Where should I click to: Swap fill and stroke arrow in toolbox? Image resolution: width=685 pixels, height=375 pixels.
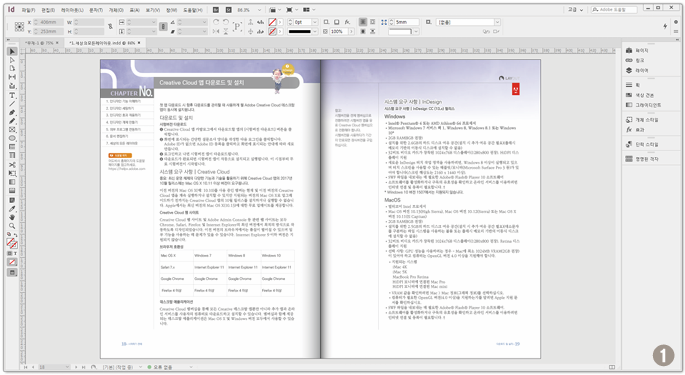pos(15,235)
